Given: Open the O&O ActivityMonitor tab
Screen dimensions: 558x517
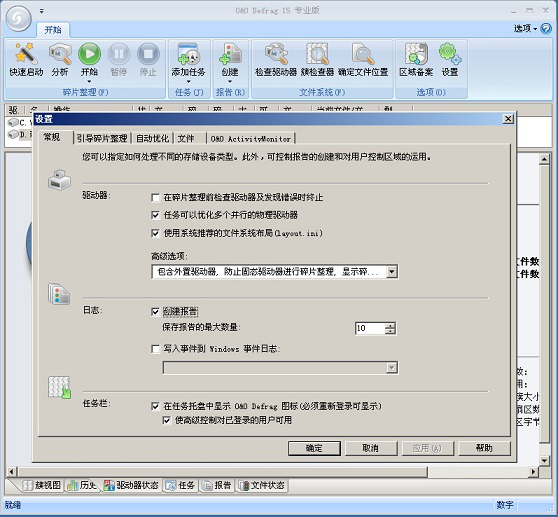Looking at the screenshot, I should tap(251, 139).
